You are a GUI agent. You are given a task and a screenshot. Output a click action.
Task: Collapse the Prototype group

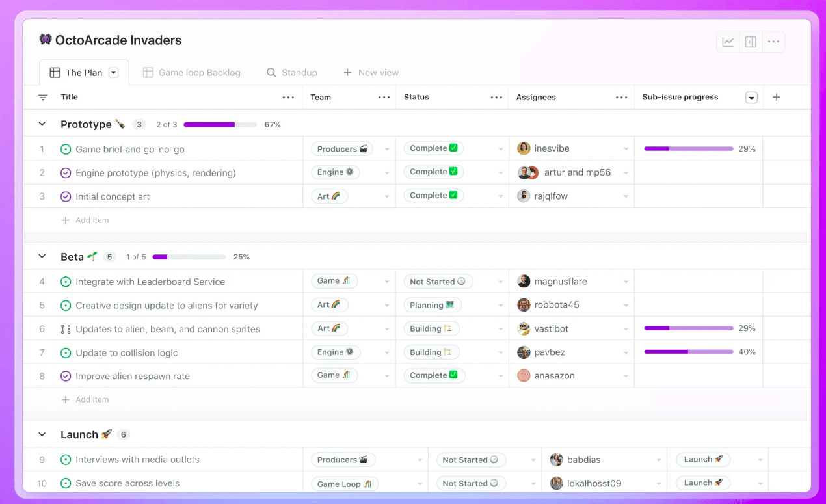pyautogui.click(x=42, y=124)
